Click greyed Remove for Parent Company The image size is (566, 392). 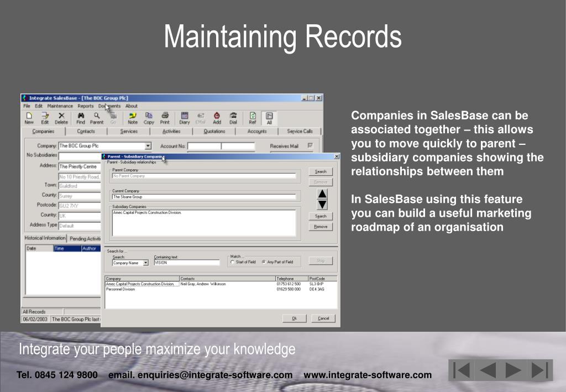pos(321,182)
